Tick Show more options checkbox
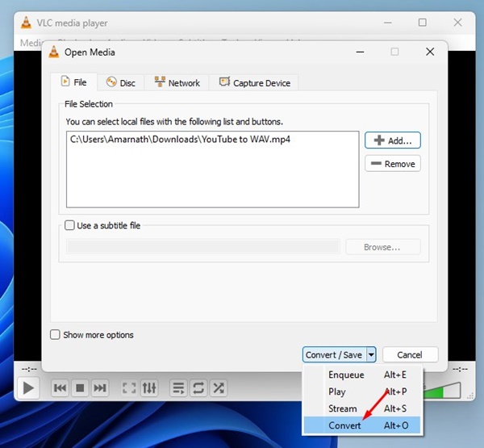The image size is (484, 448). click(55, 335)
